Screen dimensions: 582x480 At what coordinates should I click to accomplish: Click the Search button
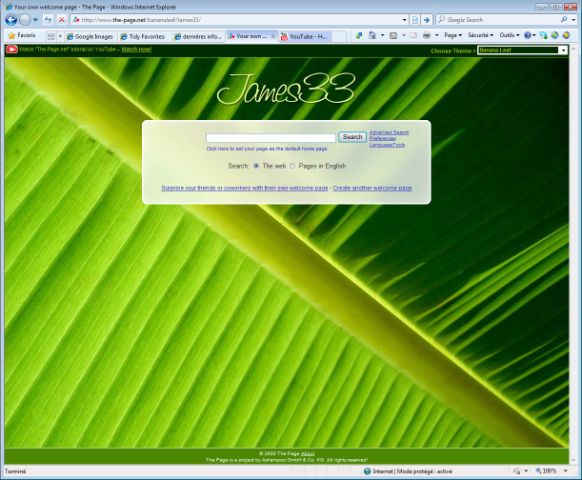pos(352,137)
